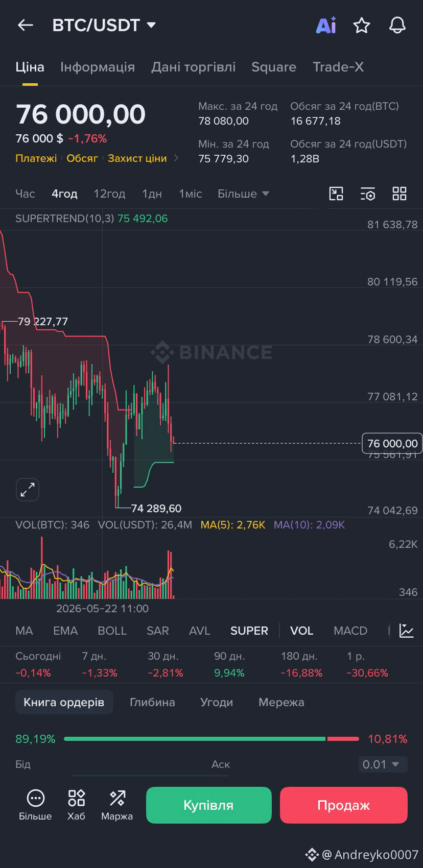423x868 pixels.
Task: Open the Книга ордерів tab
Action: (64, 702)
